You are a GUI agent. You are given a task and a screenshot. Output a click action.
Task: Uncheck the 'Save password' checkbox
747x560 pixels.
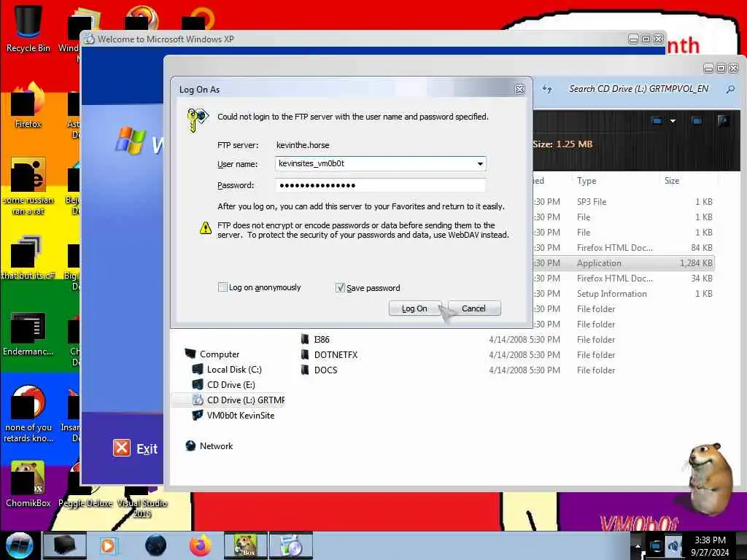point(340,287)
